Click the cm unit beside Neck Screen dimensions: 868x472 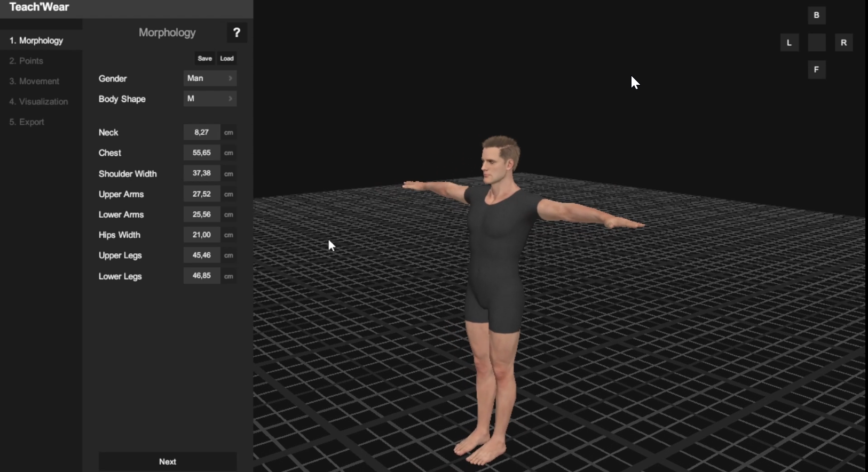[228, 133]
